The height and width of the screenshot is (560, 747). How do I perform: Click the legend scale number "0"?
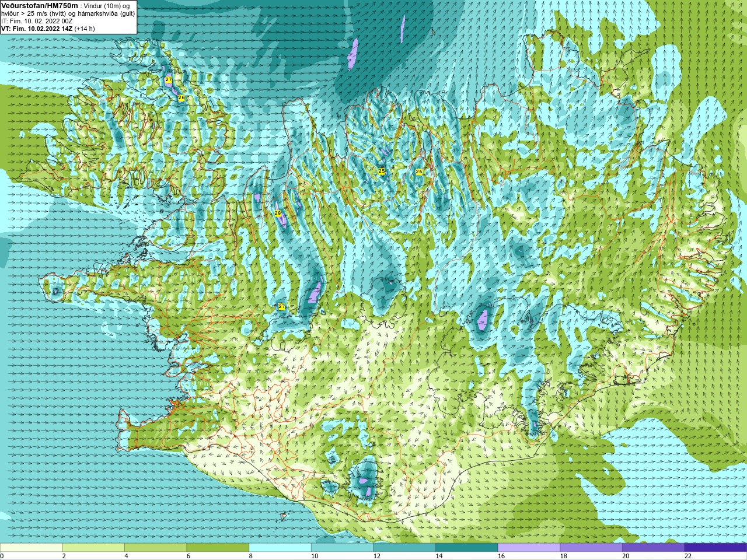(2, 556)
